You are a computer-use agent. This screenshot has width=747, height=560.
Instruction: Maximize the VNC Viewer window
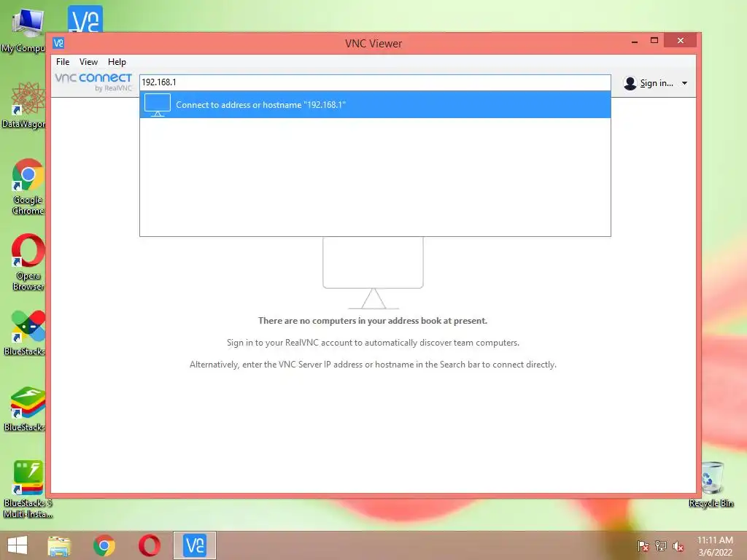(x=654, y=41)
